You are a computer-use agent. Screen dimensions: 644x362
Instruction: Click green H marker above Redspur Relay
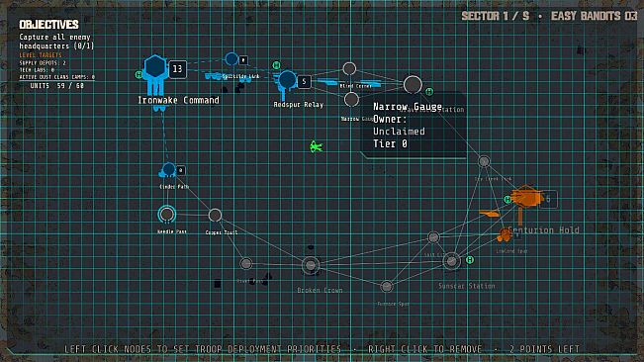point(276,65)
